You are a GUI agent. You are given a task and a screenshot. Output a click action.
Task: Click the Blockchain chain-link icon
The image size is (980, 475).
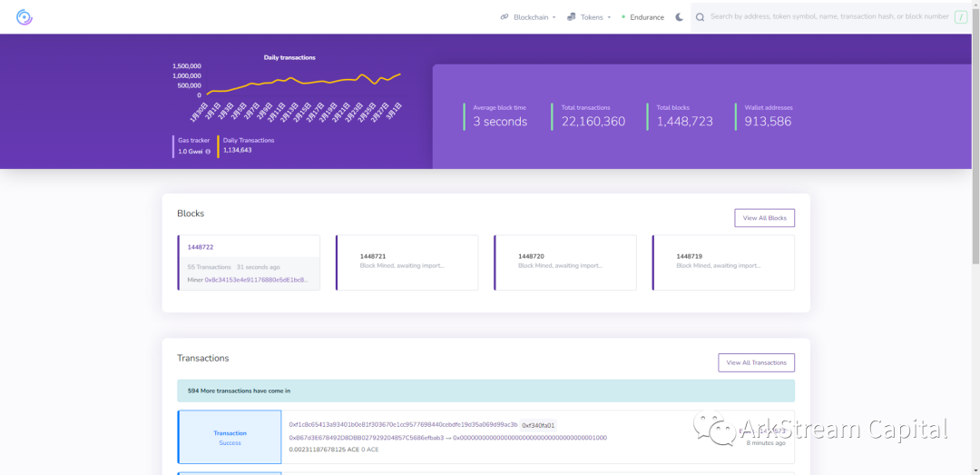tap(505, 17)
